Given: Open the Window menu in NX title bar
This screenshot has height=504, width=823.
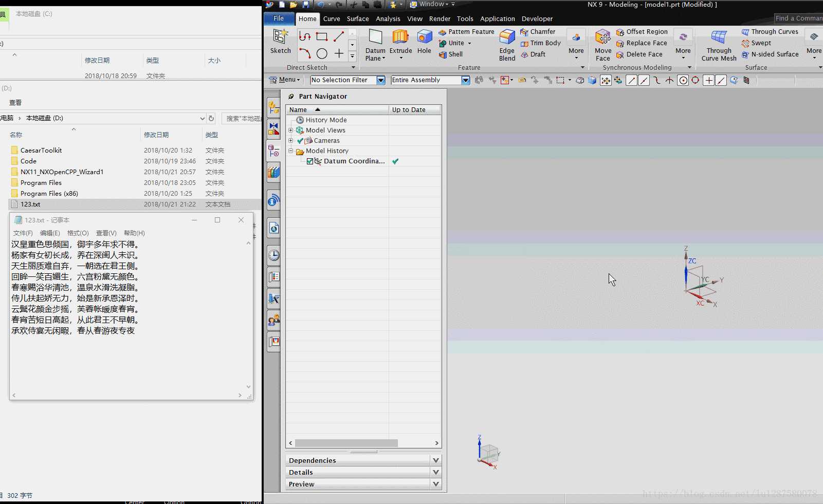Looking at the screenshot, I should click(432, 4).
